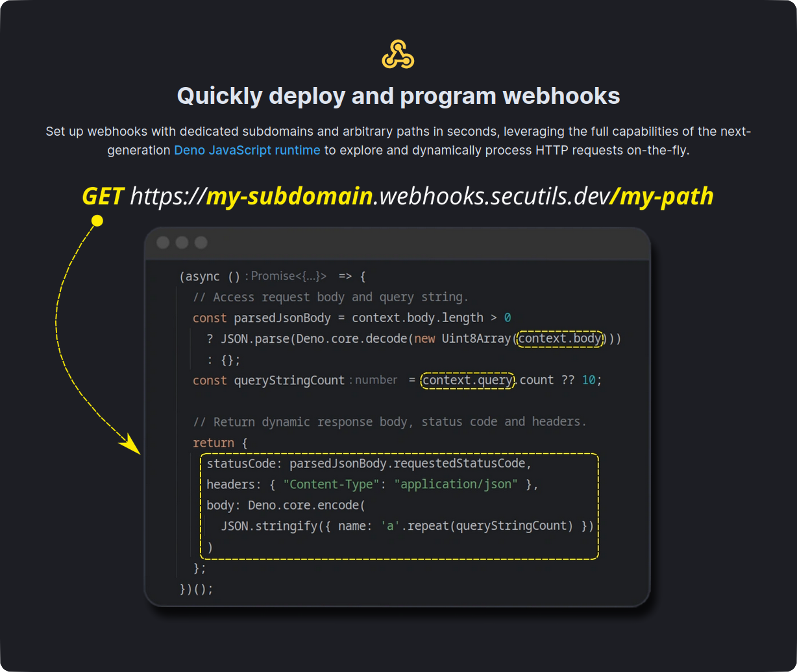
Task: Expand the return block in the code
Action: click(214, 442)
